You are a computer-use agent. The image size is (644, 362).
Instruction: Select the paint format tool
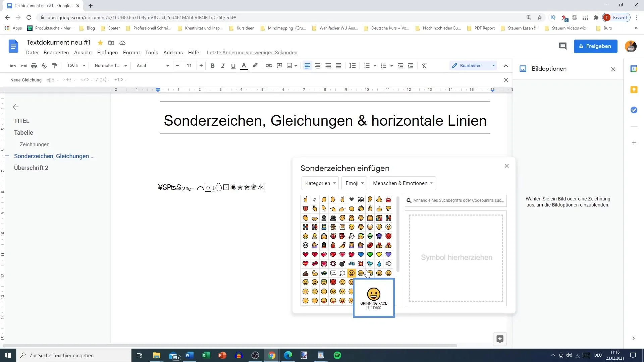coord(55,66)
